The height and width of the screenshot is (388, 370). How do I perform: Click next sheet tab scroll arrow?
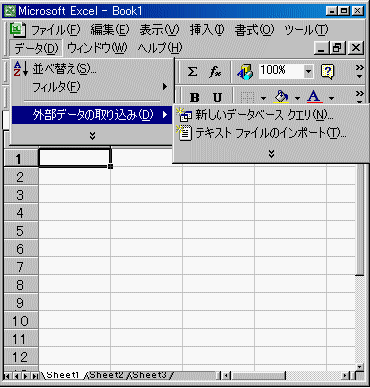(x=25, y=376)
